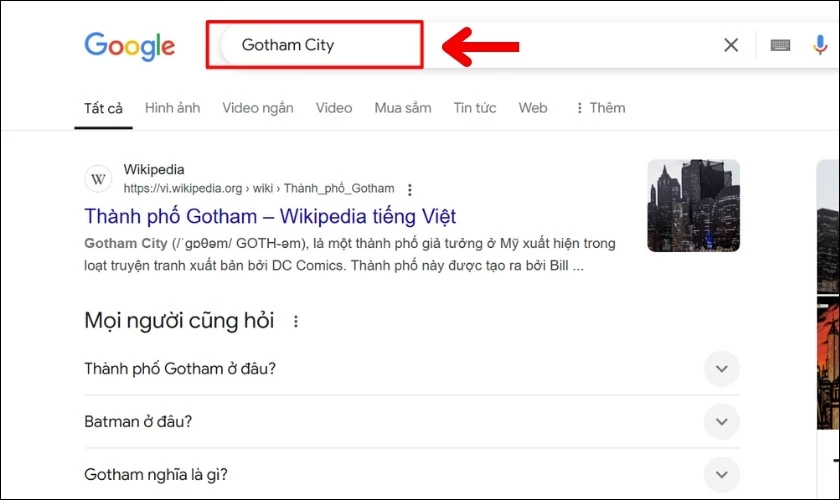Screen dimensions: 840x500
Task: Click the Google logo
Action: [130, 46]
